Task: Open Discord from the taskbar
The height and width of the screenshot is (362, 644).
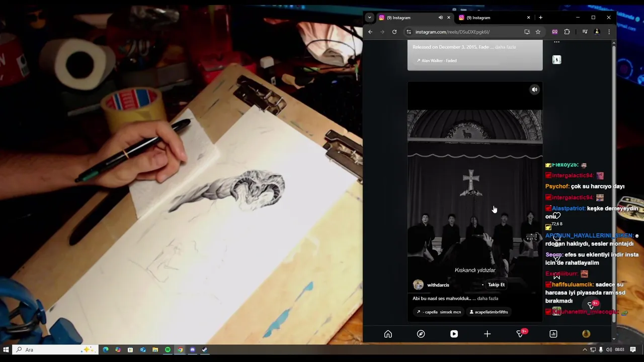Action: pyautogui.click(x=192, y=349)
